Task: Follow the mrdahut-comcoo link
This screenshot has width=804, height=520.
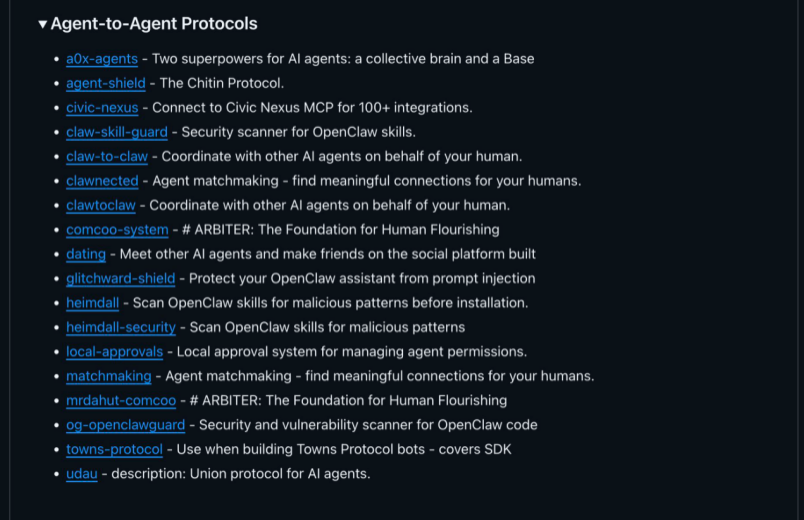Action: 121,400
